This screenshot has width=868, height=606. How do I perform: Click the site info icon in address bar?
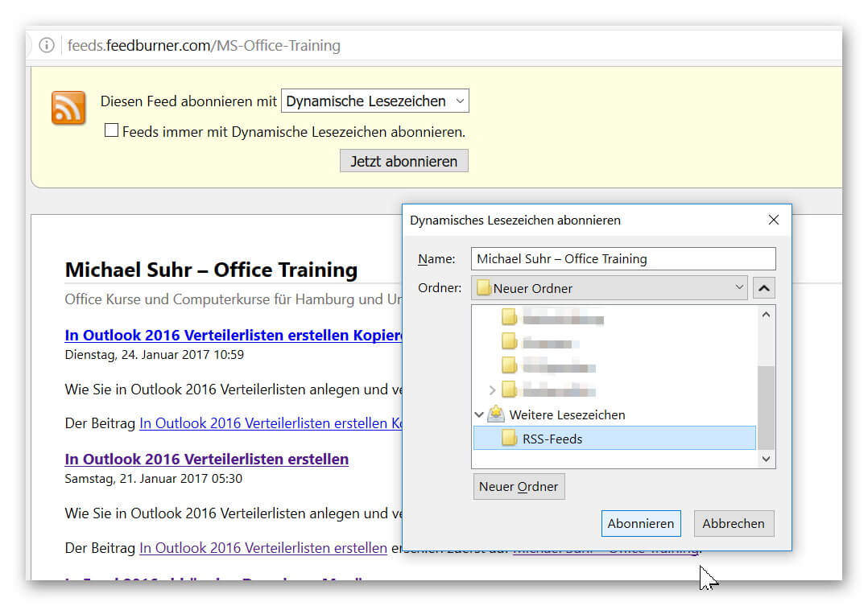[x=47, y=45]
